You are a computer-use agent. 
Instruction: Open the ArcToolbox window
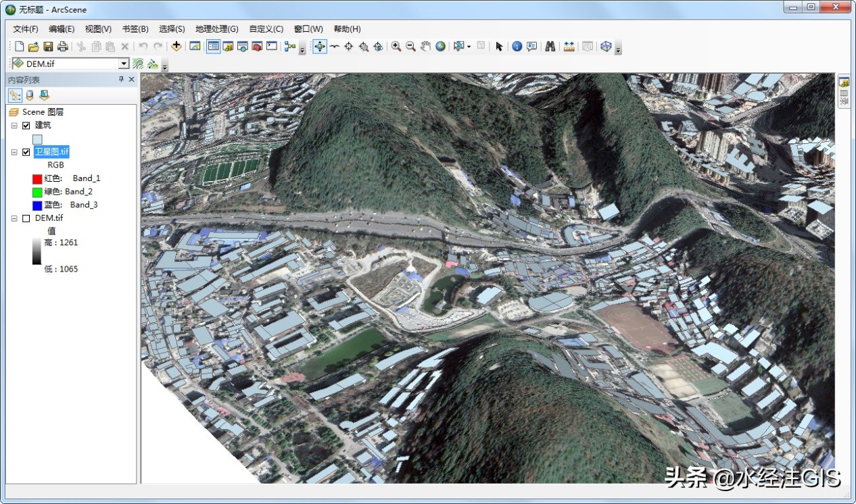tap(257, 47)
